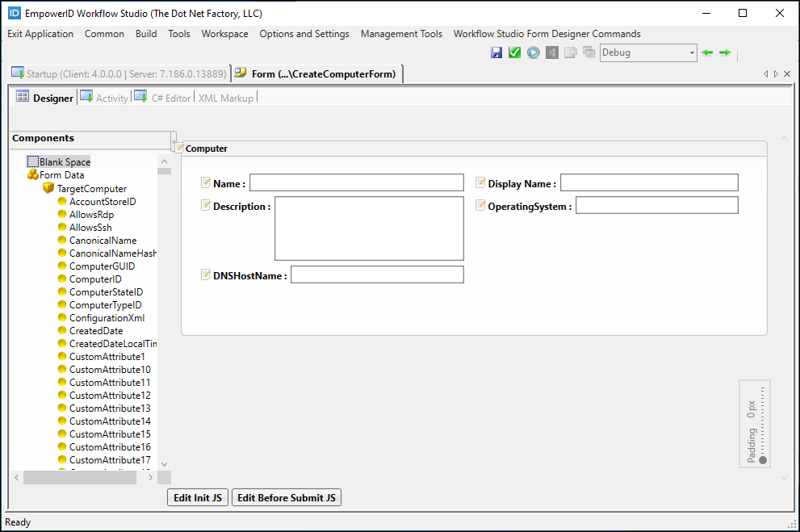The width and height of the screenshot is (800, 532).
Task: Open the Debug configuration dropdown
Action: tap(692, 53)
